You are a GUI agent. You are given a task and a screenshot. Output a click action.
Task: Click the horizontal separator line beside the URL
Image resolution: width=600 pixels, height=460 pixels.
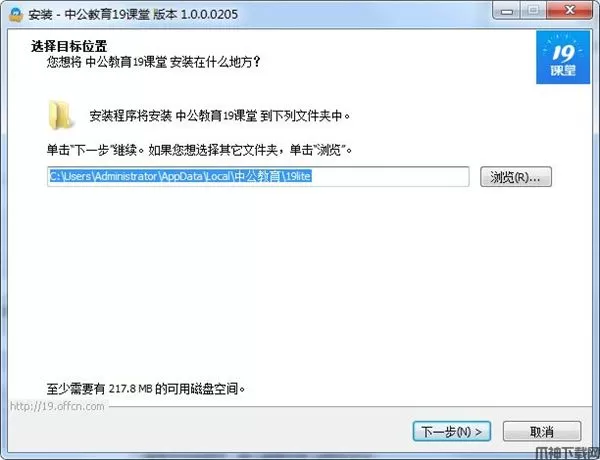click(x=350, y=406)
